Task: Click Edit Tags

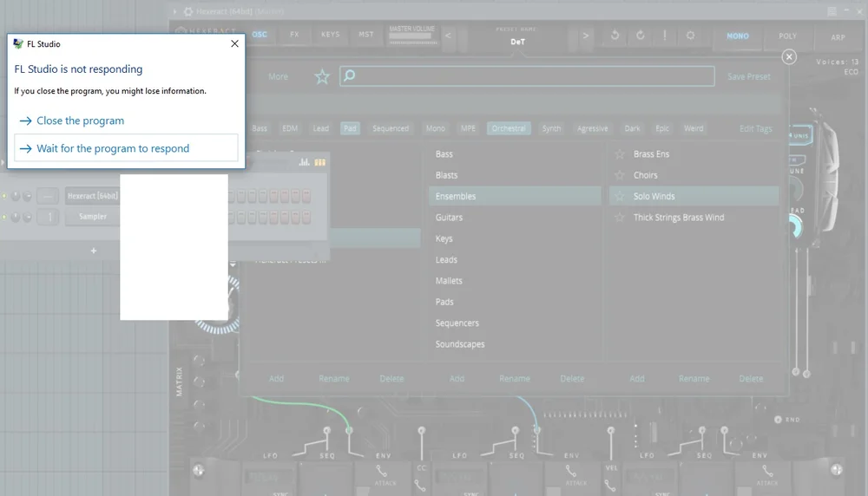Action: click(x=755, y=129)
